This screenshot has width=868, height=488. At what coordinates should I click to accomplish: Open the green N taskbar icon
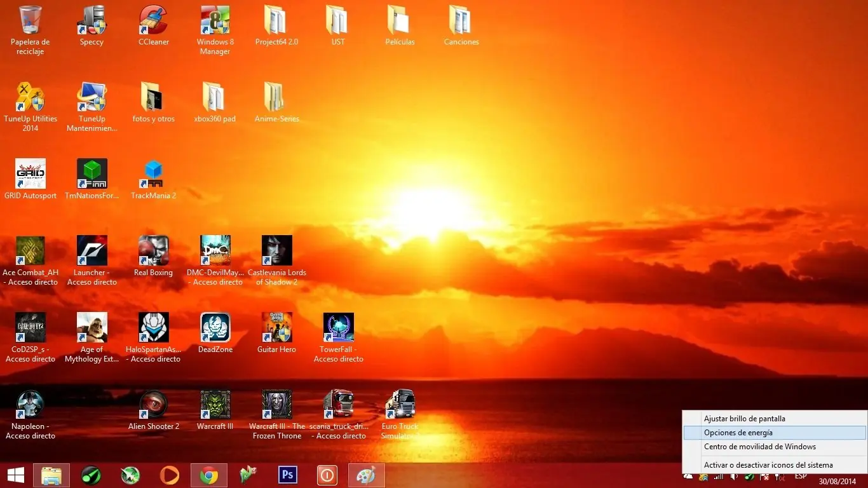pyautogui.click(x=248, y=475)
